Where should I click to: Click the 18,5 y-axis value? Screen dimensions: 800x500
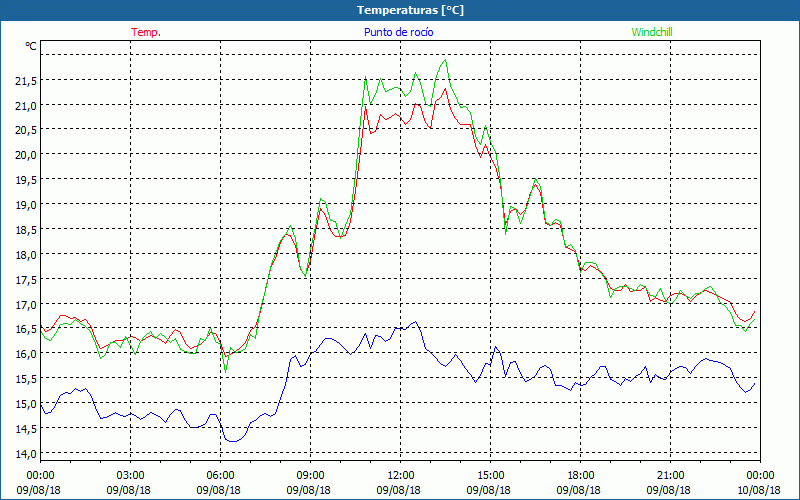click(x=26, y=230)
